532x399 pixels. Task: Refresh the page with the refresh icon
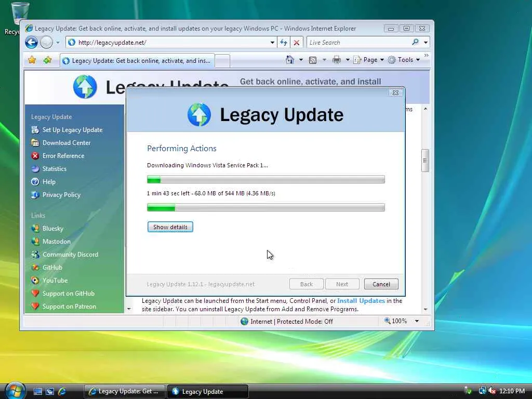[x=284, y=43]
